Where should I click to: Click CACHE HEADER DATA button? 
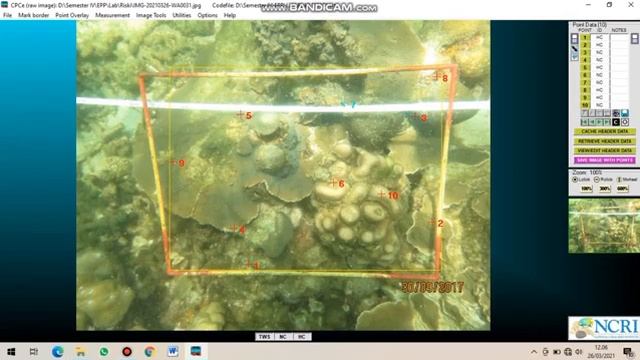(x=604, y=131)
